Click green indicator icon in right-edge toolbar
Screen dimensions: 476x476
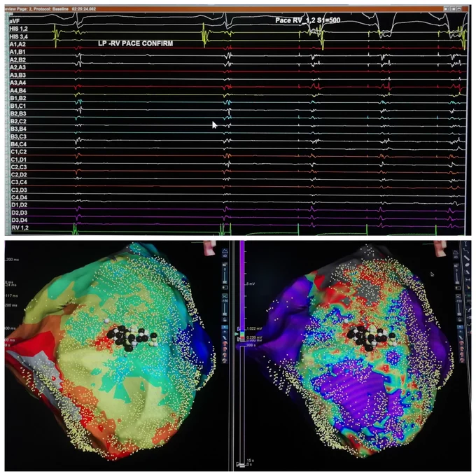click(469, 295)
